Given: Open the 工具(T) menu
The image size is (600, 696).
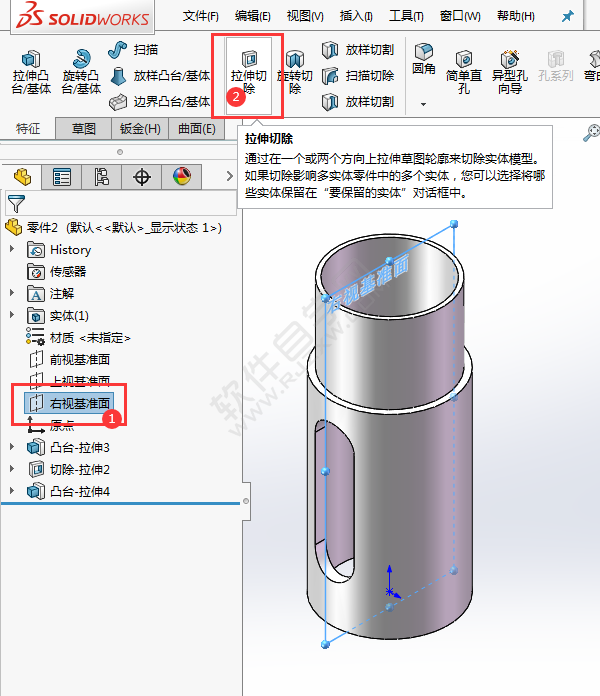Looking at the screenshot, I should [406, 16].
